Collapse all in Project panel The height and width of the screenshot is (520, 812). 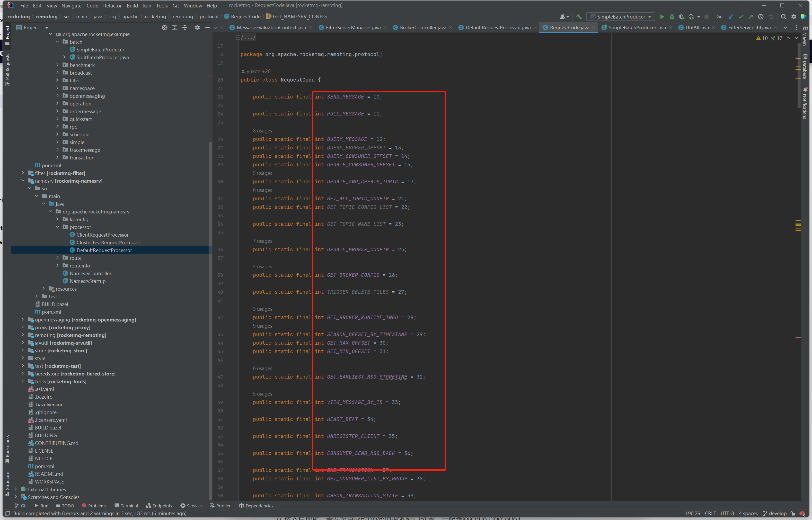(x=185, y=28)
